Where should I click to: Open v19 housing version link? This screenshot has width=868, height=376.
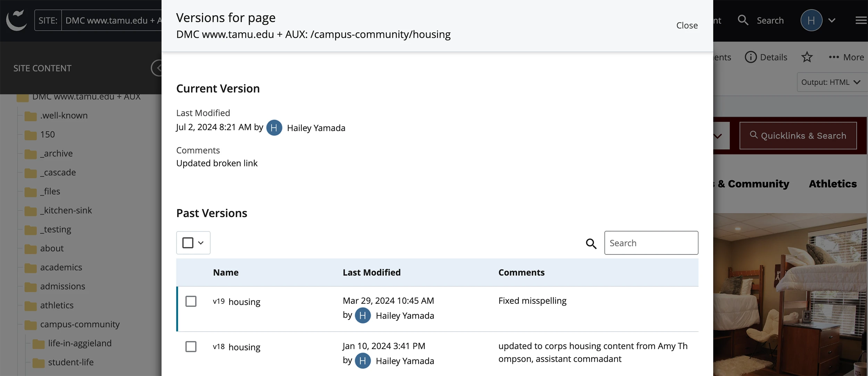[x=244, y=302]
